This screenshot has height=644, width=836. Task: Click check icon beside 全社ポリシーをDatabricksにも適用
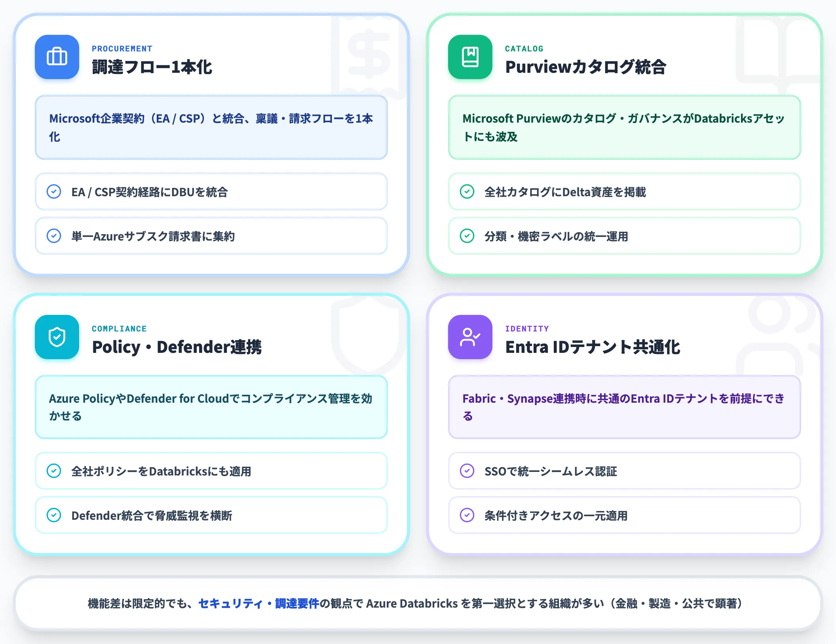click(x=54, y=471)
